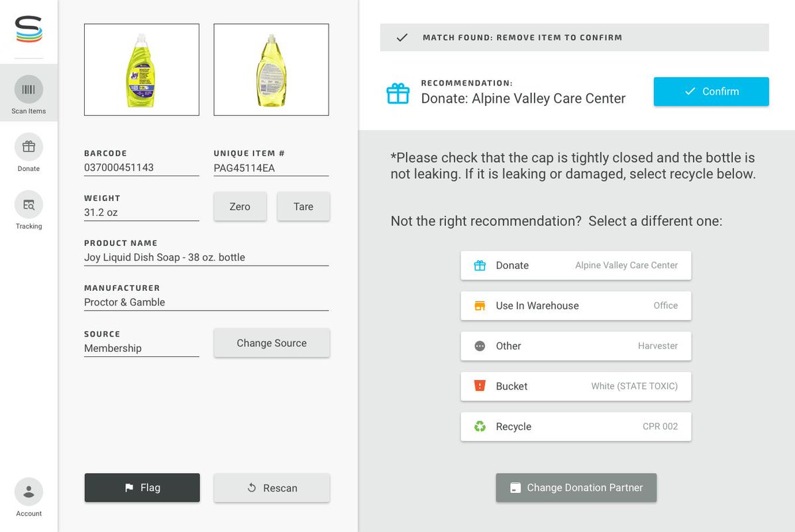Choose Donate to Alpine Valley Care Center option
795x532 pixels.
click(576, 265)
